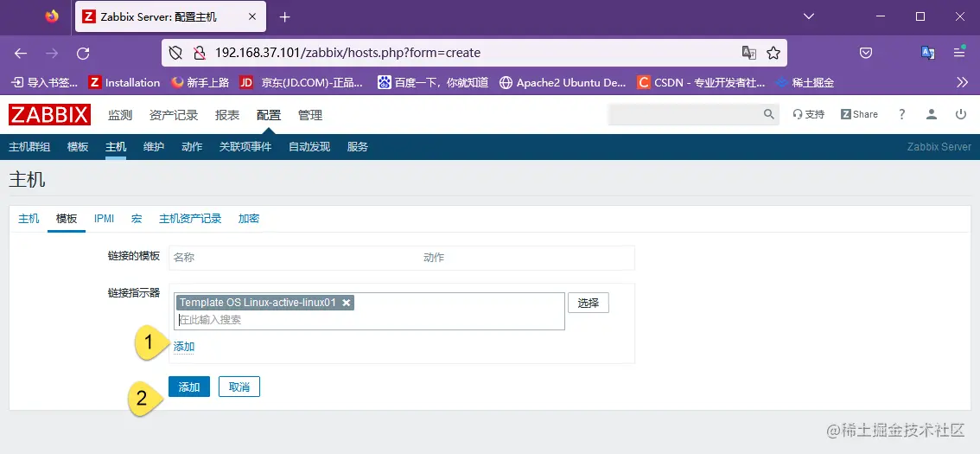
Task: Open the 监测 menu
Action: click(120, 115)
